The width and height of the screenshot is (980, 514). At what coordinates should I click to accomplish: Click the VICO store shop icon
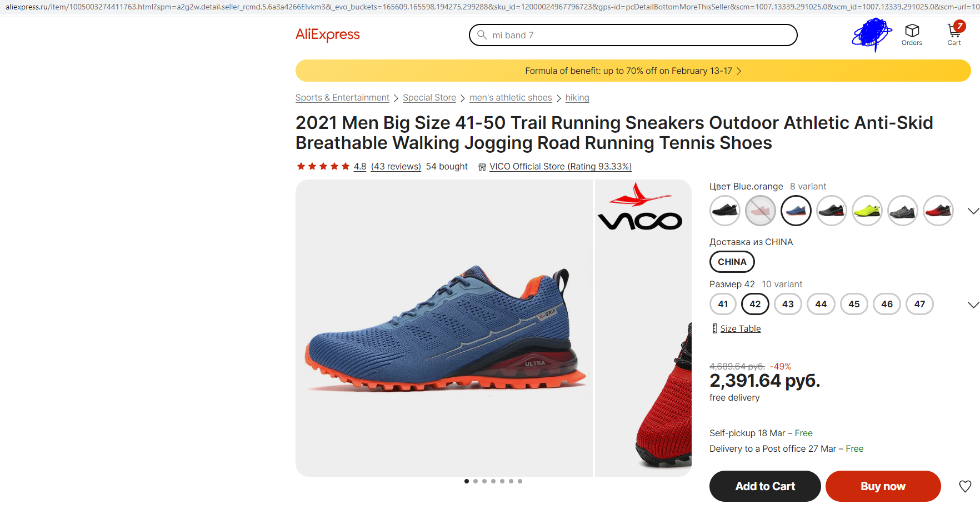[x=482, y=167]
